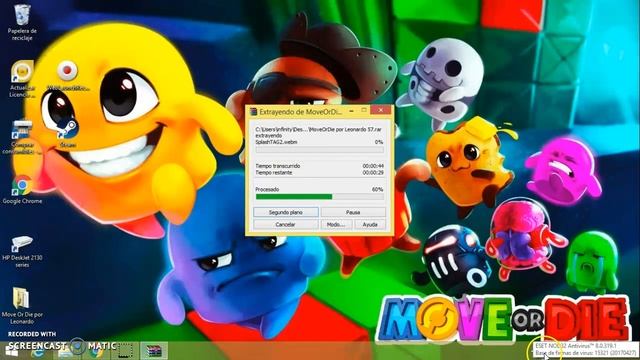Click the Ayuda button
640x360 pixels.
pos(370,224)
